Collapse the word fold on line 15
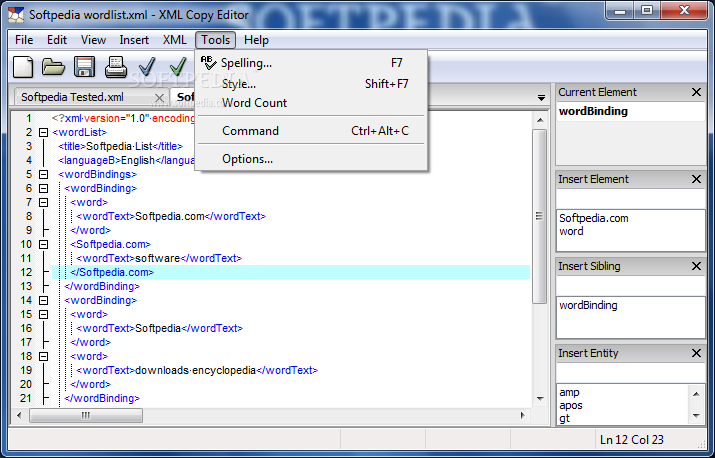Screen dimensions: 715x458 pyautogui.click(x=43, y=315)
